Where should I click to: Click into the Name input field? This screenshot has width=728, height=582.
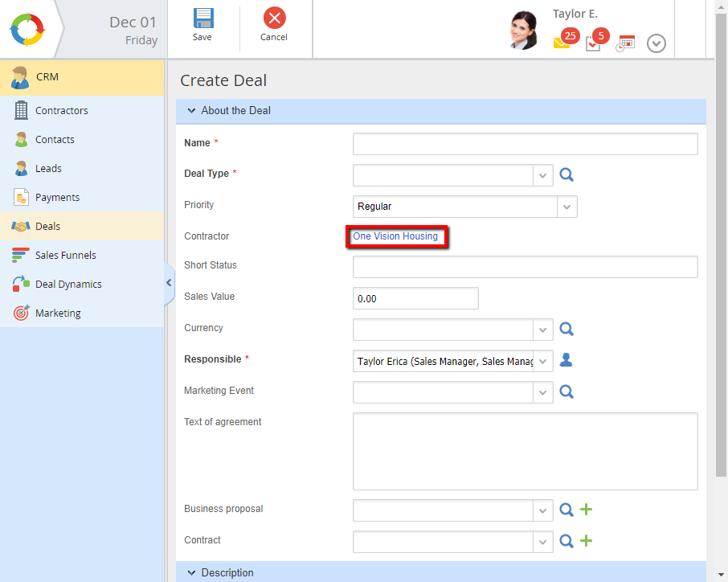[x=525, y=144]
